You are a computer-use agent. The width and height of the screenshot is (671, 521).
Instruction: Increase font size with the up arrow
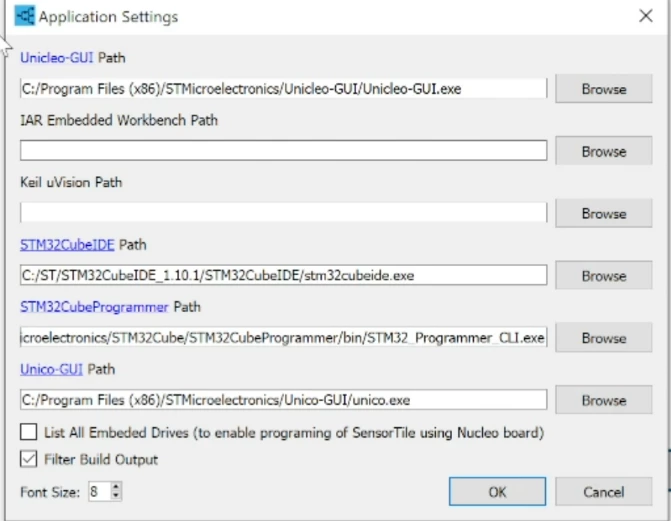[x=116, y=487]
